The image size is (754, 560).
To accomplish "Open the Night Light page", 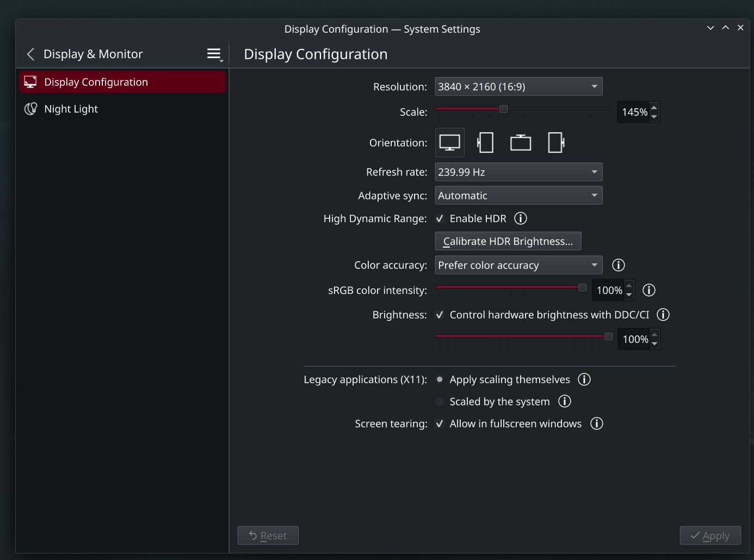I will (x=122, y=109).
